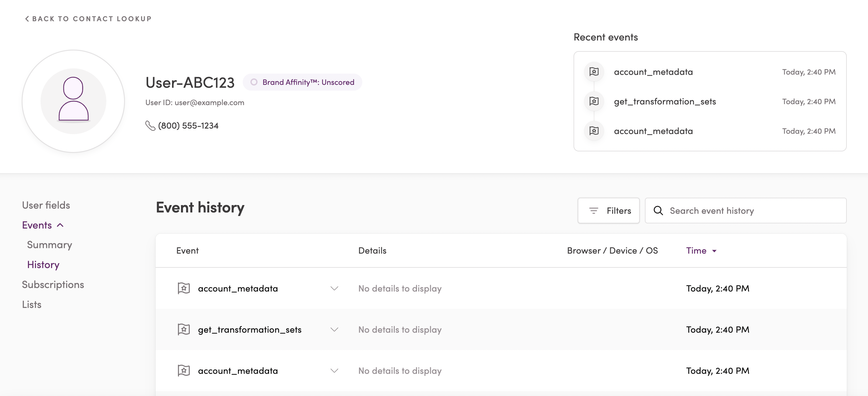The image size is (868, 396).
Task: Expand the third row account_metadata chevron
Action: (334, 371)
